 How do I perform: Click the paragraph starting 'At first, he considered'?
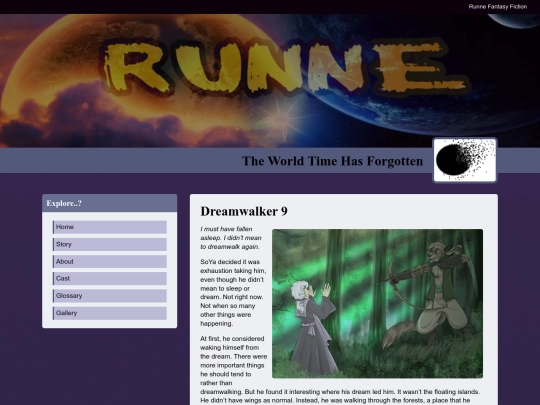pyautogui.click(x=340, y=370)
